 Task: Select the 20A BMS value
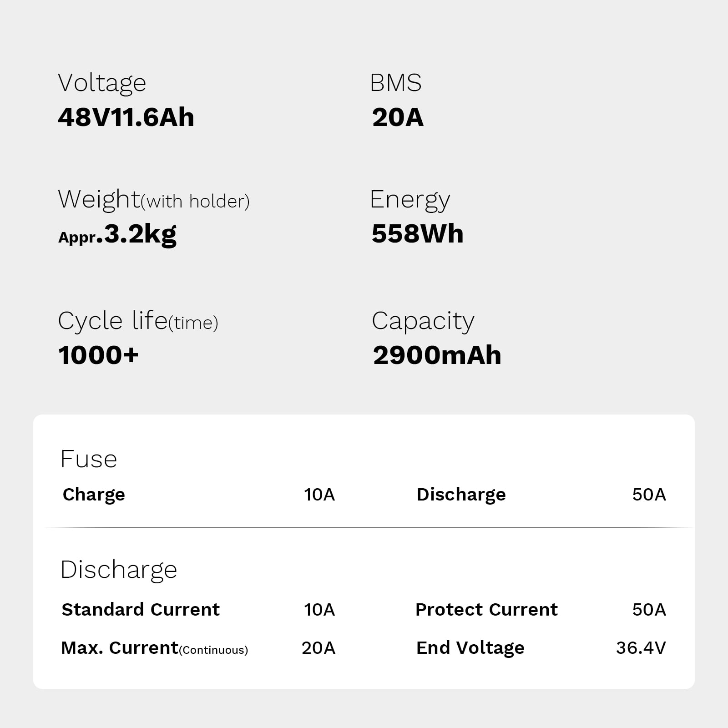(398, 117)
